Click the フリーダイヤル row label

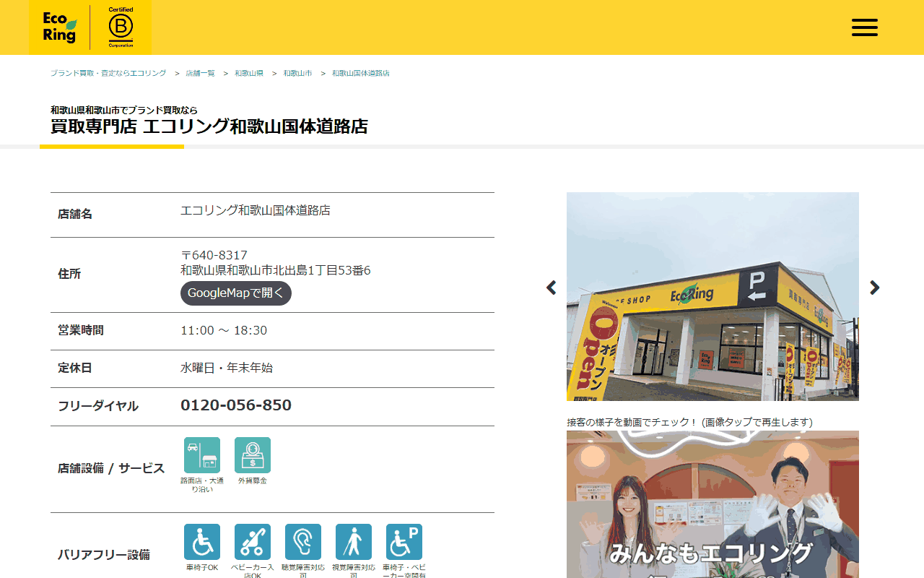(x=98, y=406)
